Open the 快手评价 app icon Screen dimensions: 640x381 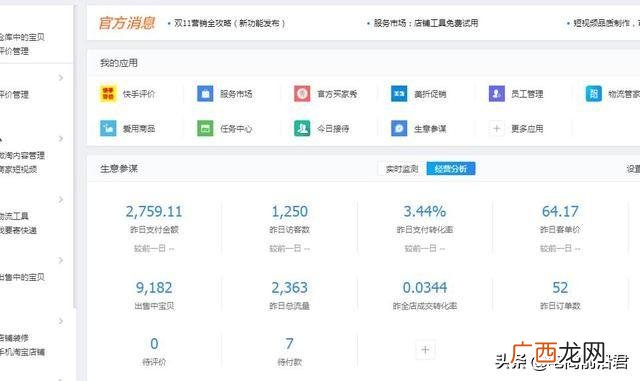point(108,94)
